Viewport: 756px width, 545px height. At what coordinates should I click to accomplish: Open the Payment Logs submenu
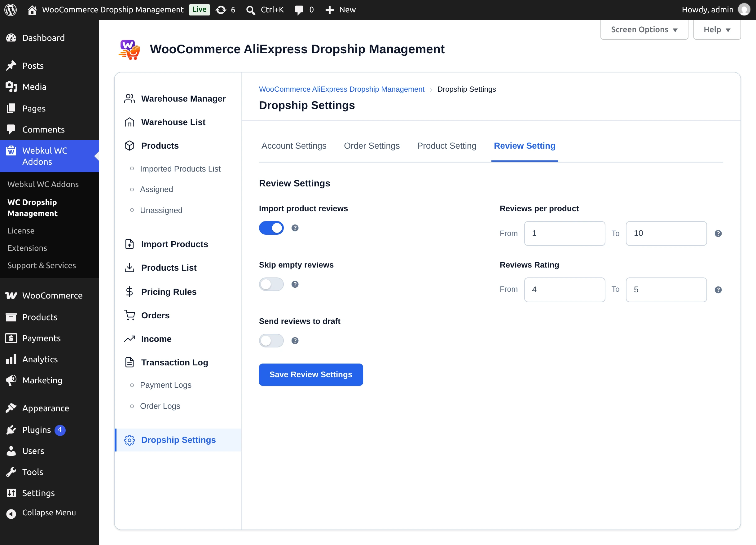tap(166, 385)
